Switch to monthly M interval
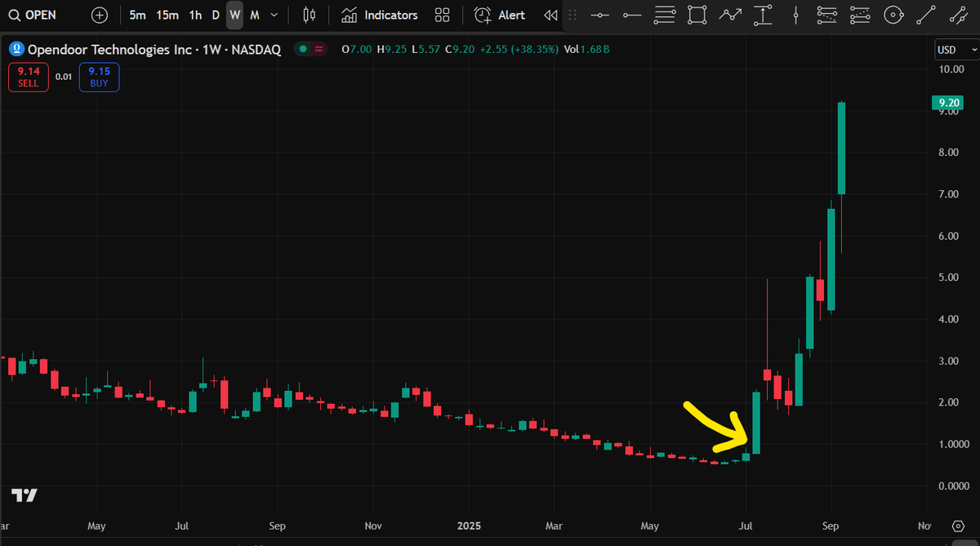The width and height of the screenshot is (980, 546). [255, 15]
